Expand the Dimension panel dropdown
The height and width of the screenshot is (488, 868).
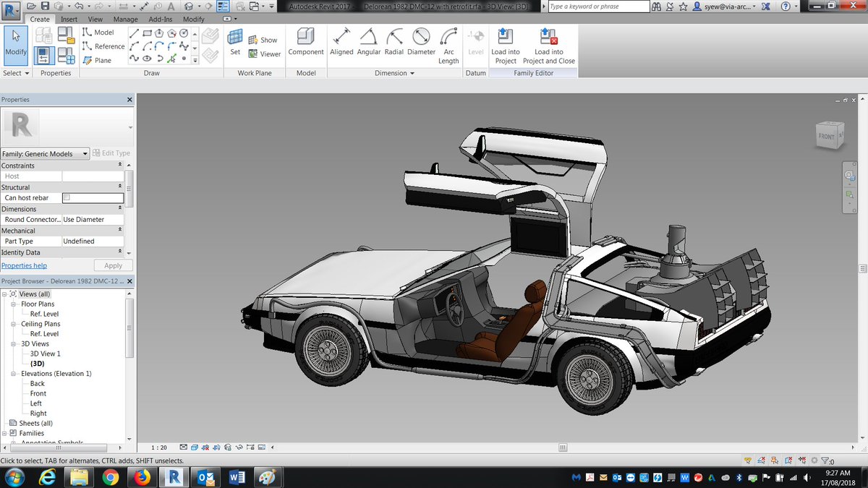[395, 73]
